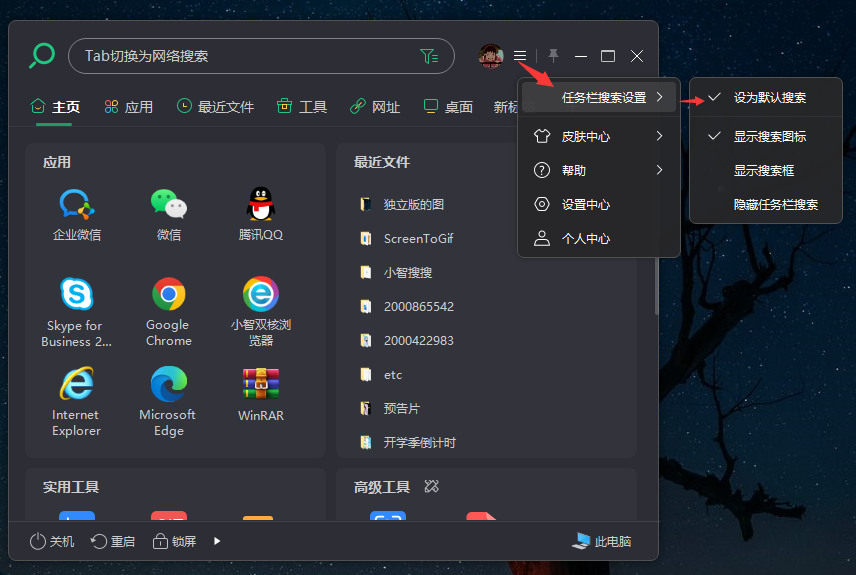The image size is (856, 575).
Task: Click the 最近文件 section heading
Action: [x=382, y=162]
